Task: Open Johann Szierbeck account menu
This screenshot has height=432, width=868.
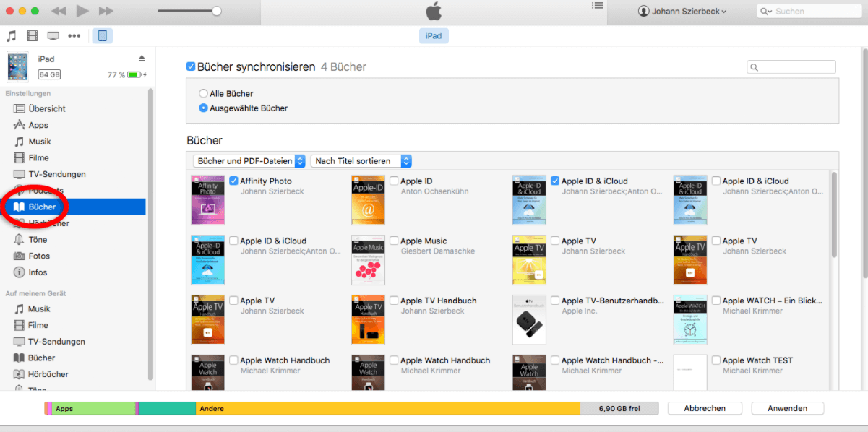Action: (x=682, y=12)
